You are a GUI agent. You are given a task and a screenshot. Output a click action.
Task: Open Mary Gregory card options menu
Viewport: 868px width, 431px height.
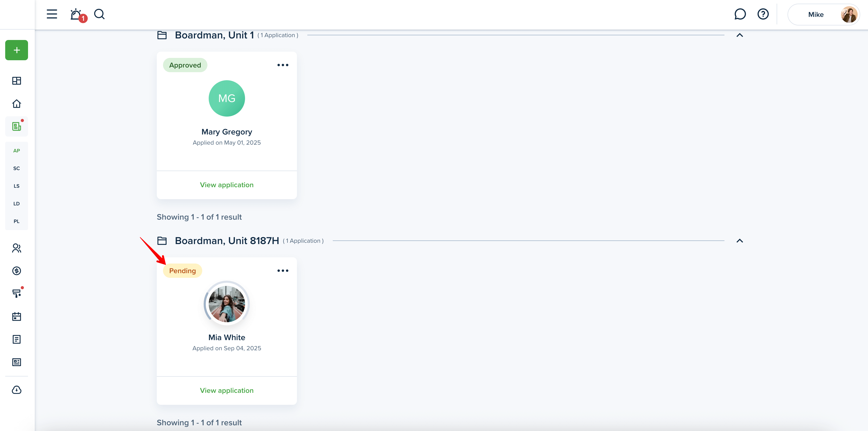click(283, 65)
